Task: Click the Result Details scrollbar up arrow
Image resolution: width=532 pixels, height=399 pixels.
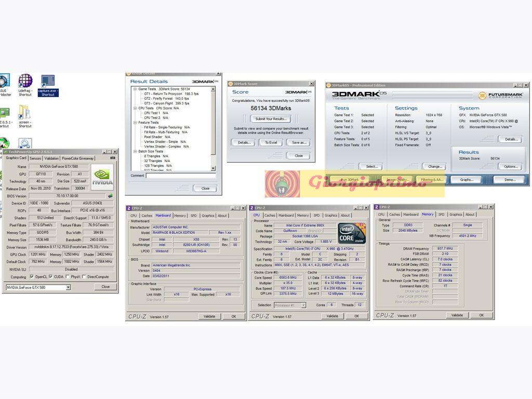Action: [x=212, y=89]
